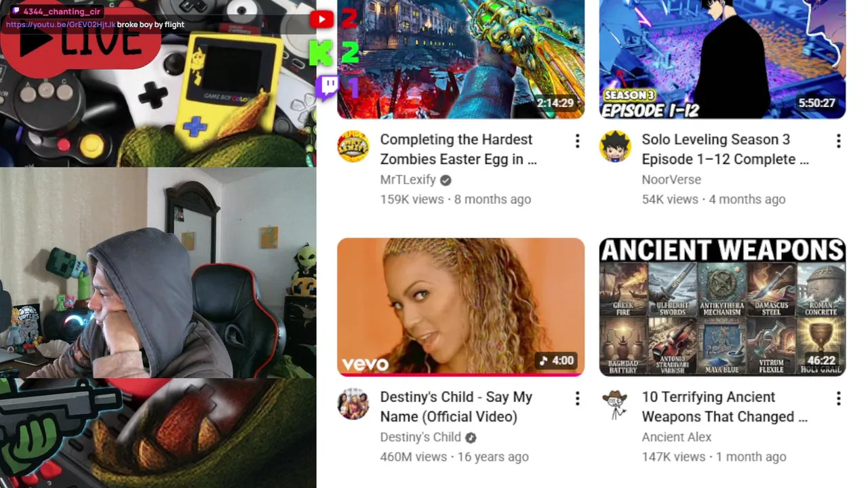Image resolution: width=868 pixels, height=488 pixels.
Task: Open options menu for Zombies Easter Egg video
Action: pos(577,141)
